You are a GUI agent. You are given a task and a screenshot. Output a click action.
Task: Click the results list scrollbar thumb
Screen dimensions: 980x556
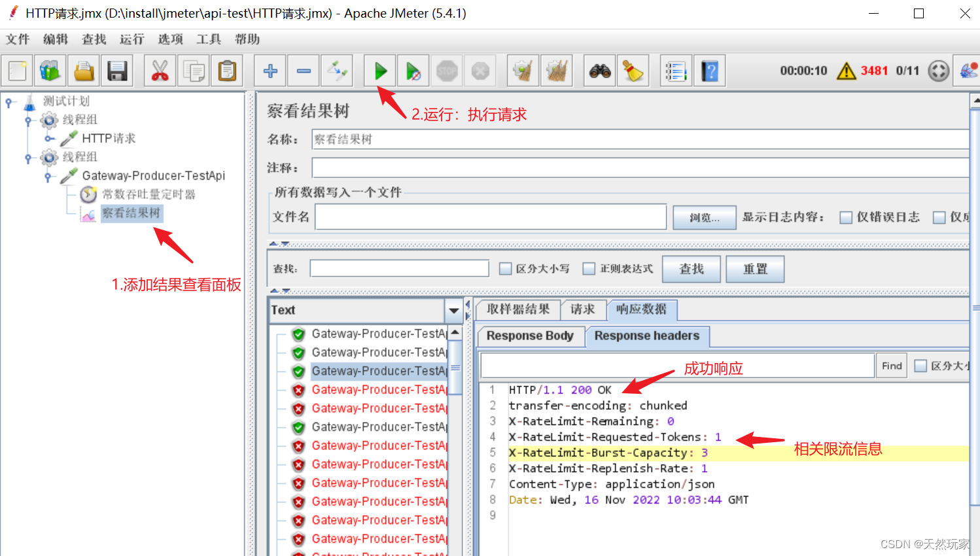click(x=455, y=368)
